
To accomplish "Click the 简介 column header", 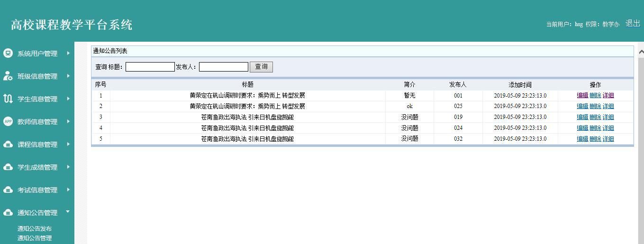I will [x=409, y=84].
